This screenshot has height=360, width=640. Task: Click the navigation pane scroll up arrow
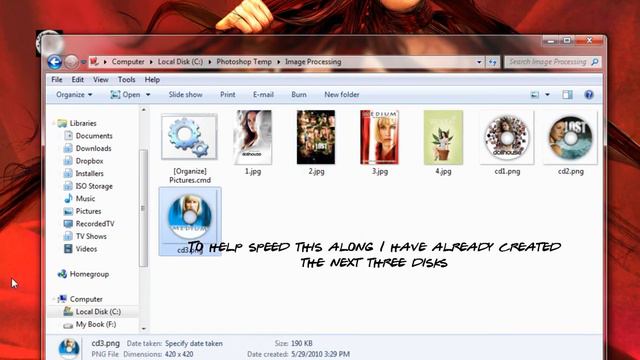(x=143, y=110)
